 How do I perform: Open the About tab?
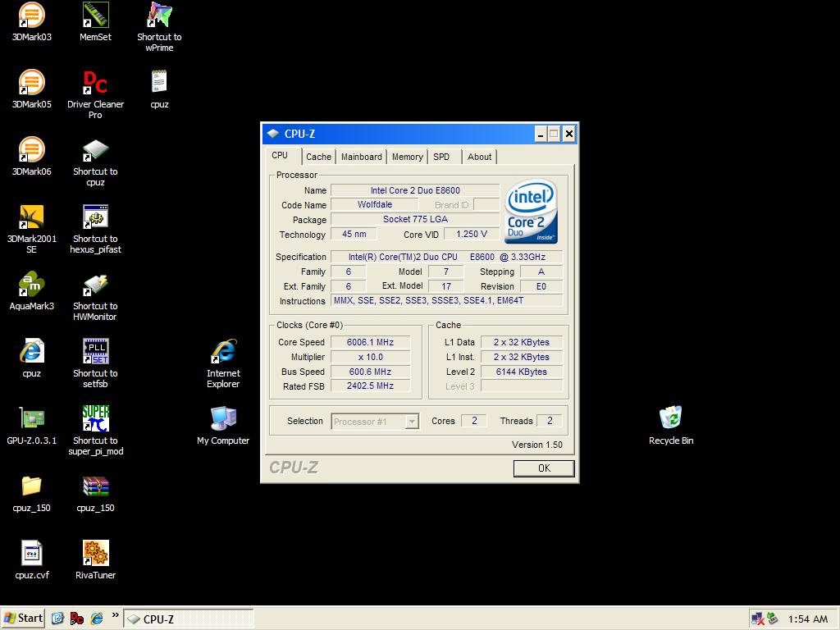[x=479, y=157]
